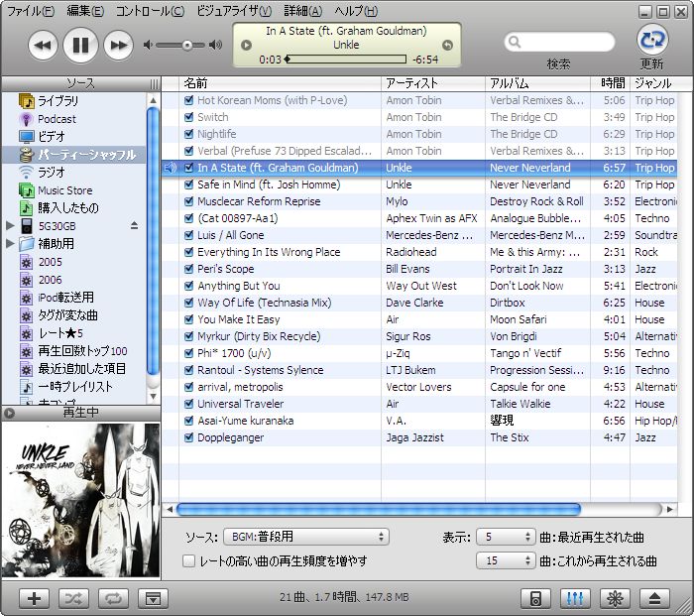Viewport: 694px width, 616px height.
Task: Click the low volume speaker icon
Action: click(148, 45)
